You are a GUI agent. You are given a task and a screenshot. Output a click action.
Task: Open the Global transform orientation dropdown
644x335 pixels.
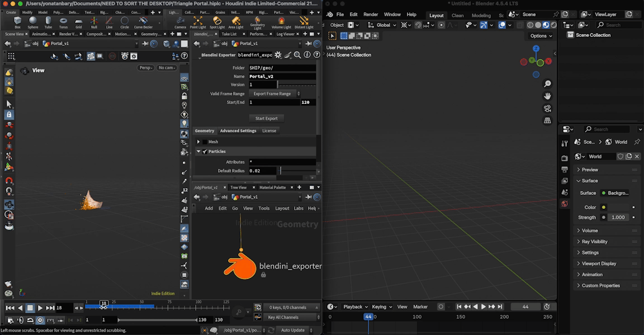click(382, 25)
